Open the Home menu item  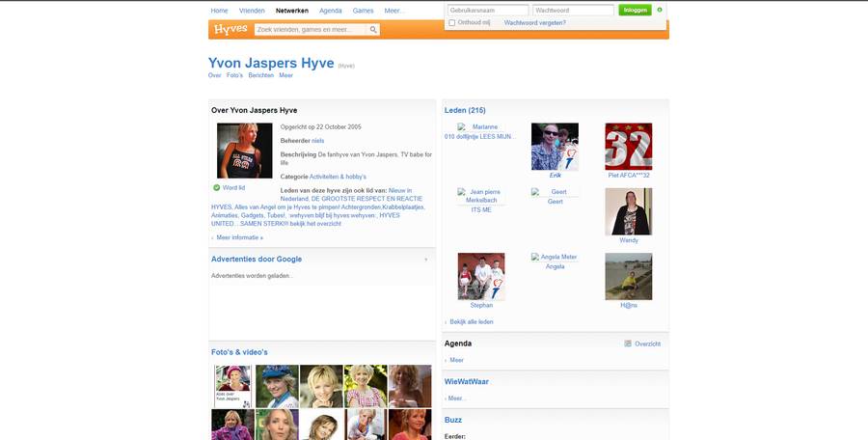pyautogui.click(x=219, y=11)
